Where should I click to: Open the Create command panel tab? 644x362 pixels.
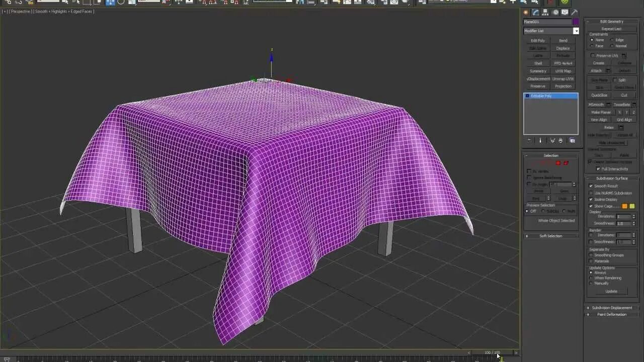click(x=526, y=12)
